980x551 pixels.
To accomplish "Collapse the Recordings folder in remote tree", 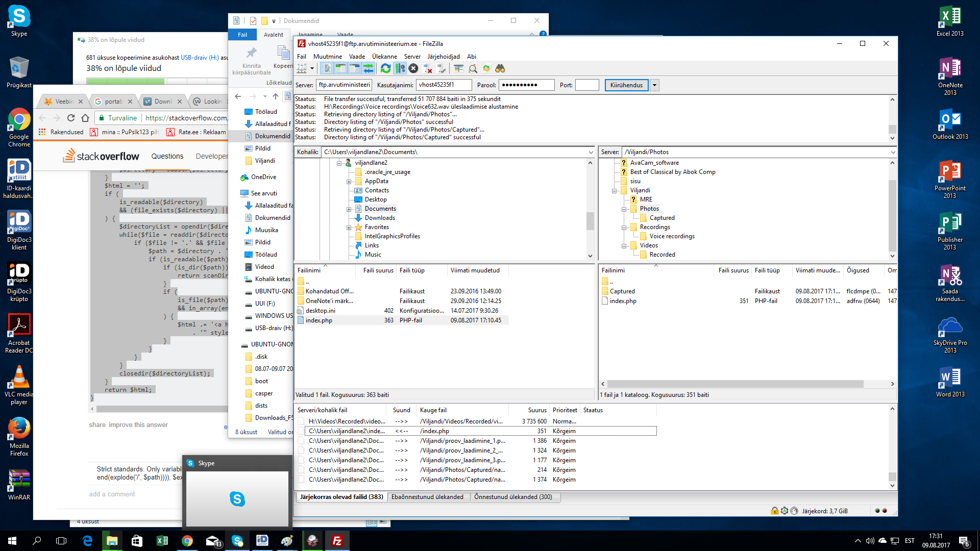I will [x=624, y=228].
